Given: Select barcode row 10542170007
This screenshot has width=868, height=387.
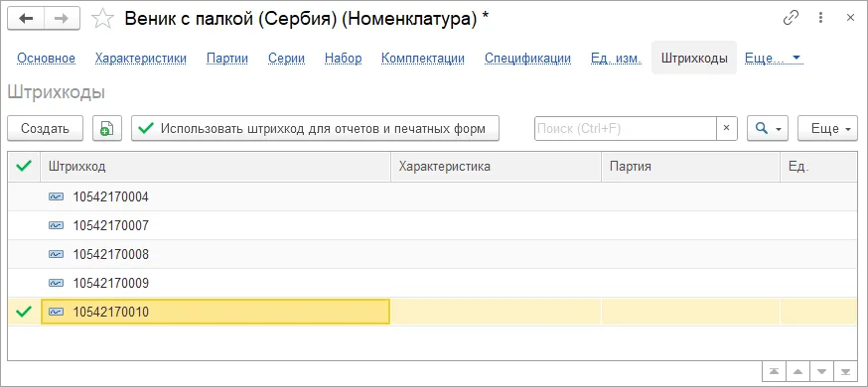Looking at the screenshot, I should click(432, 225).
